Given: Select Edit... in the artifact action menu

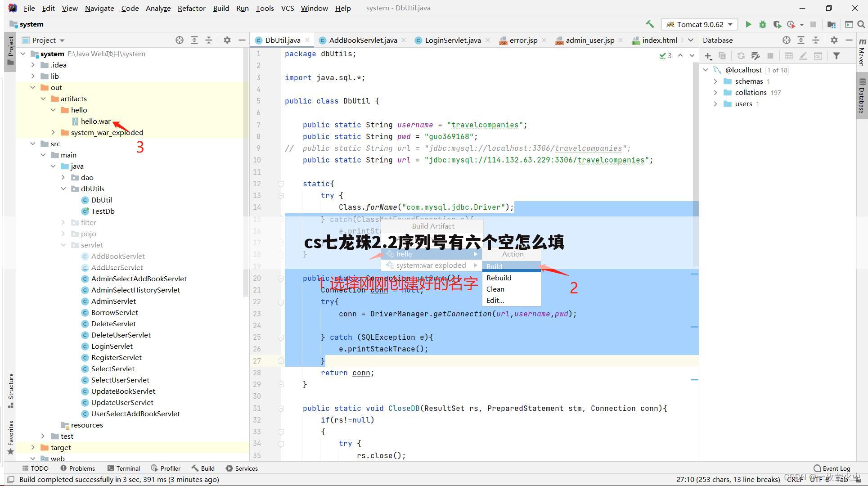Looking at the screenshot, I should [511, 300].
